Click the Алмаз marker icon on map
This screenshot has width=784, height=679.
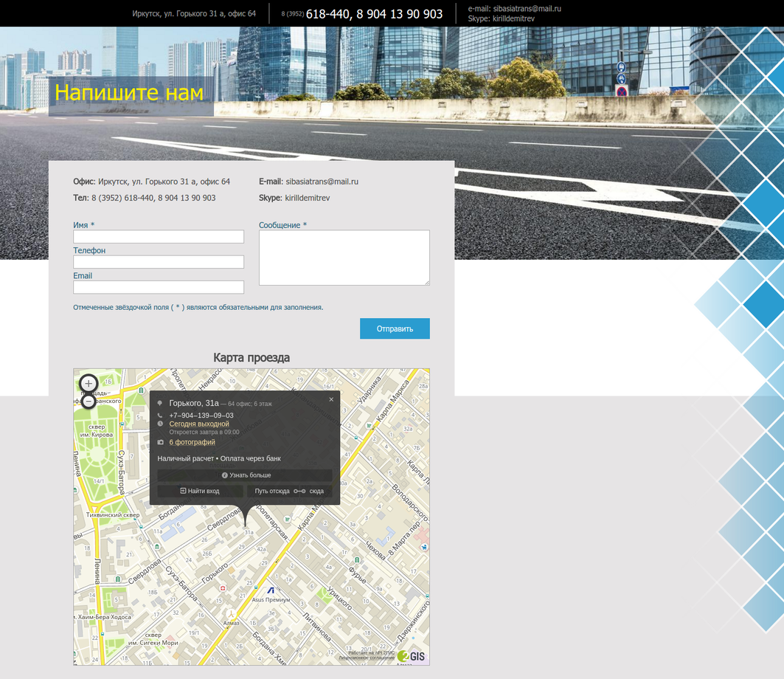coord(232,613)
